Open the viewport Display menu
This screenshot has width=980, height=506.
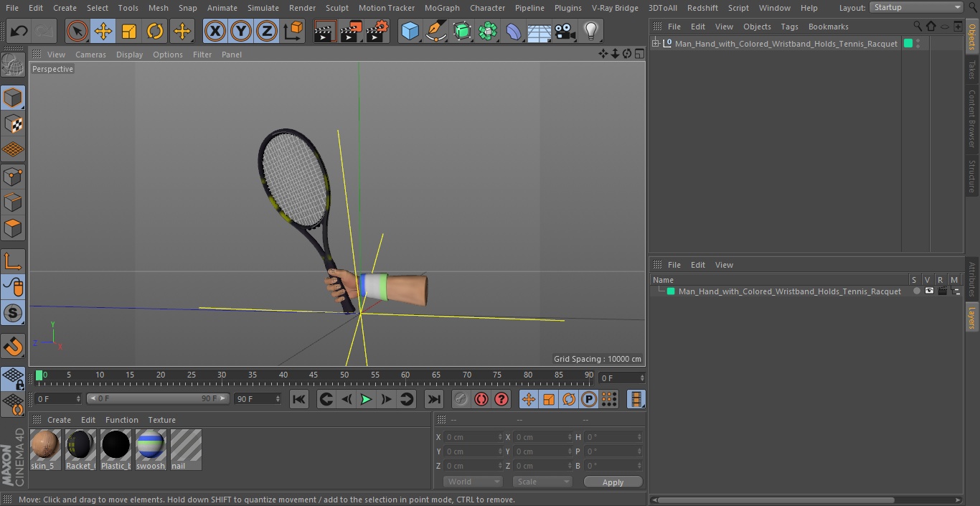129,55
